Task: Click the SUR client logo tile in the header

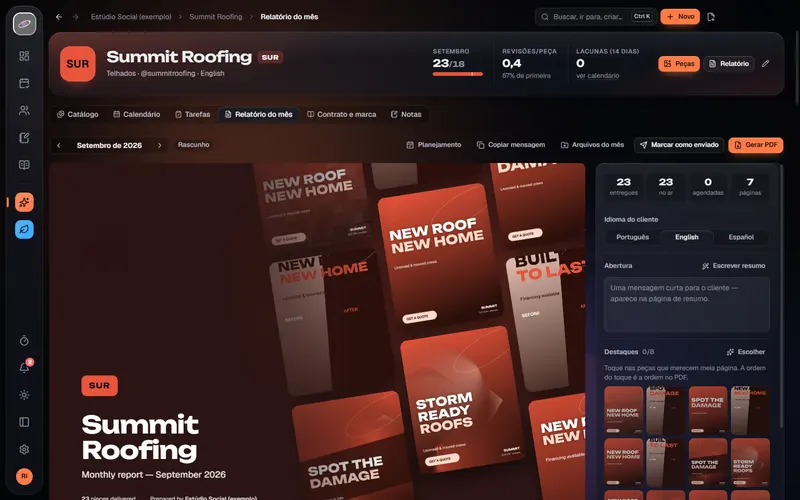Action: 78,64
